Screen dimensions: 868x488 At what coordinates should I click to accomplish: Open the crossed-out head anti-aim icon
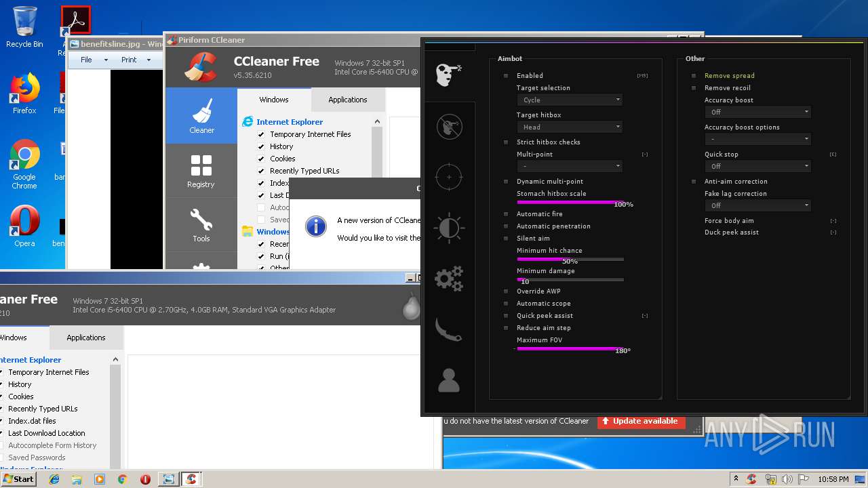449,127
